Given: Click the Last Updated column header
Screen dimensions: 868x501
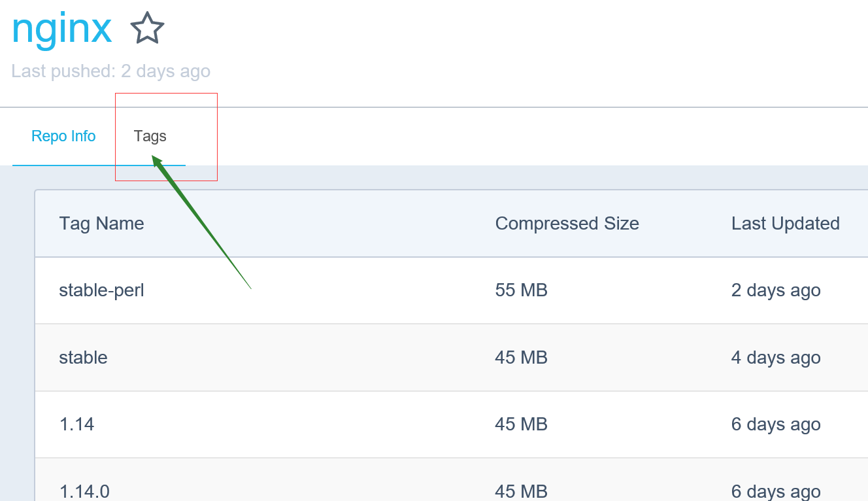Looking at the screenshot, I should click(786, 224).
